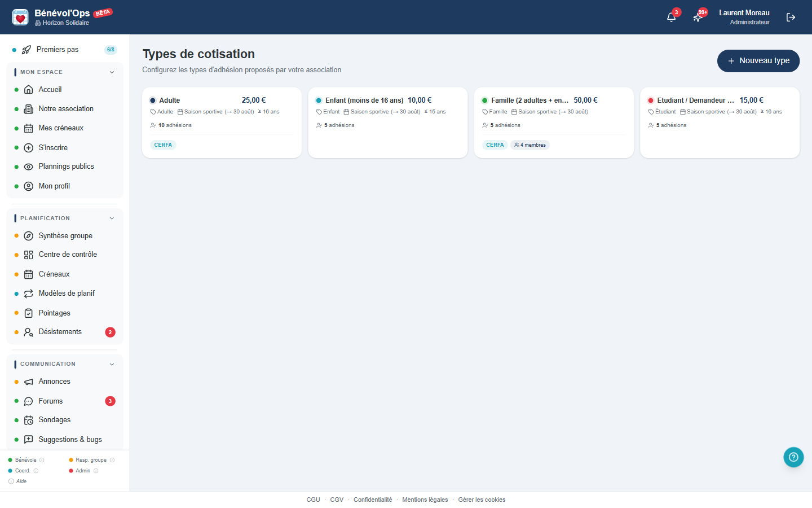Click the megaphone icon for Annonces
The height and width of the screenshot is (508, 812).
29,382
